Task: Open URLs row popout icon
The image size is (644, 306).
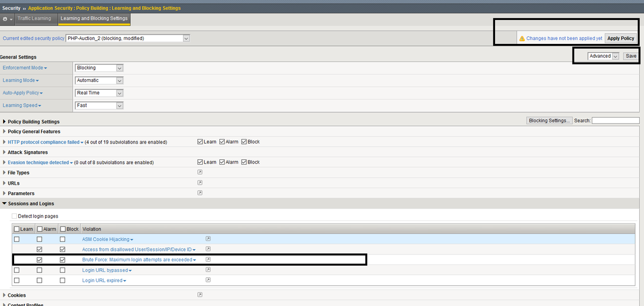Action: point(199,182)
